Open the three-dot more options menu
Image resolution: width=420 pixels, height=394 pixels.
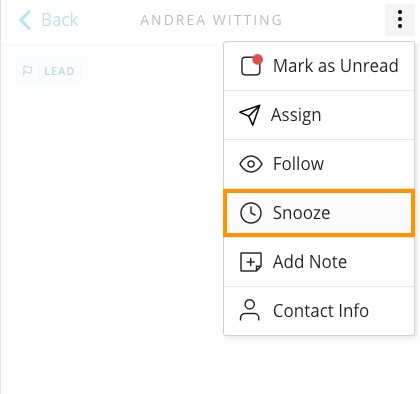click(x=400, y=19)
